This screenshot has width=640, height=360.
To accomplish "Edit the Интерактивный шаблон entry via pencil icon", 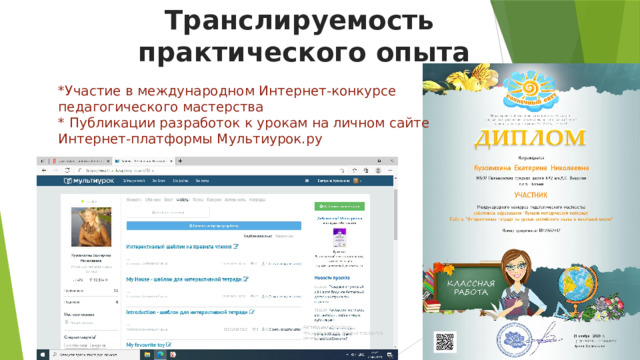I will (x=236, y=247).
